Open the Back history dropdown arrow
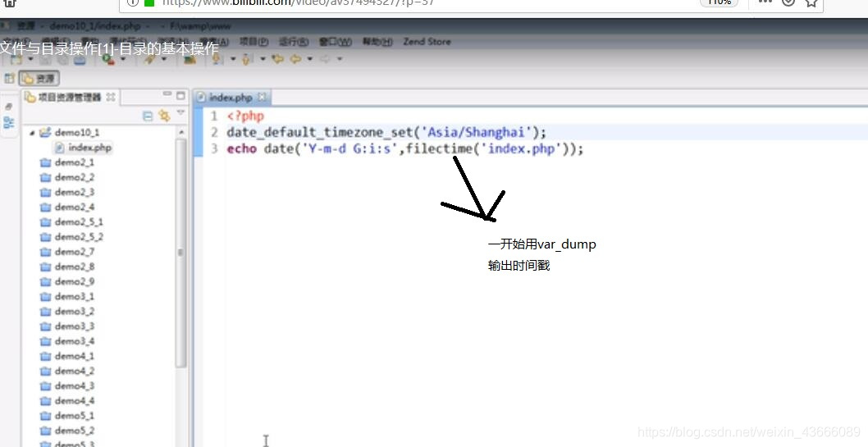 309,58
